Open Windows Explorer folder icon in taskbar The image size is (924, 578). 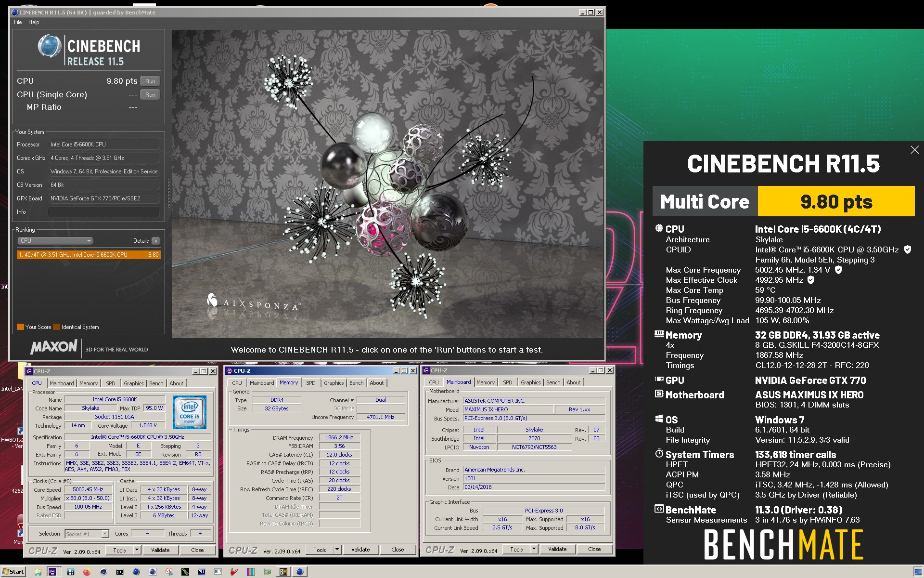click(x=38, y=572)
